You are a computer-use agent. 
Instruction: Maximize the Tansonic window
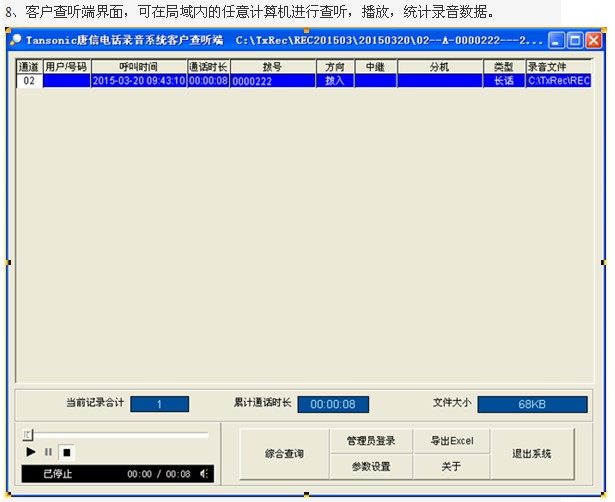[575, 40]
